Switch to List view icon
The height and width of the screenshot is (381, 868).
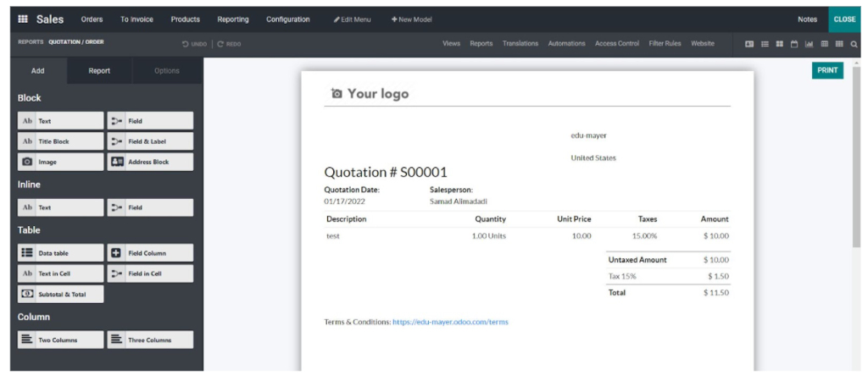[765, 44]
